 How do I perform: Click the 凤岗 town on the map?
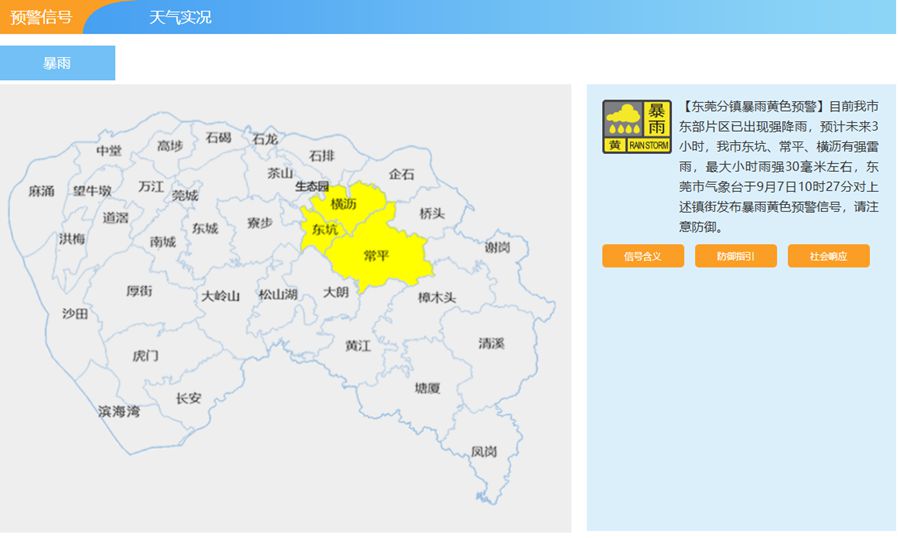(484, 452)
